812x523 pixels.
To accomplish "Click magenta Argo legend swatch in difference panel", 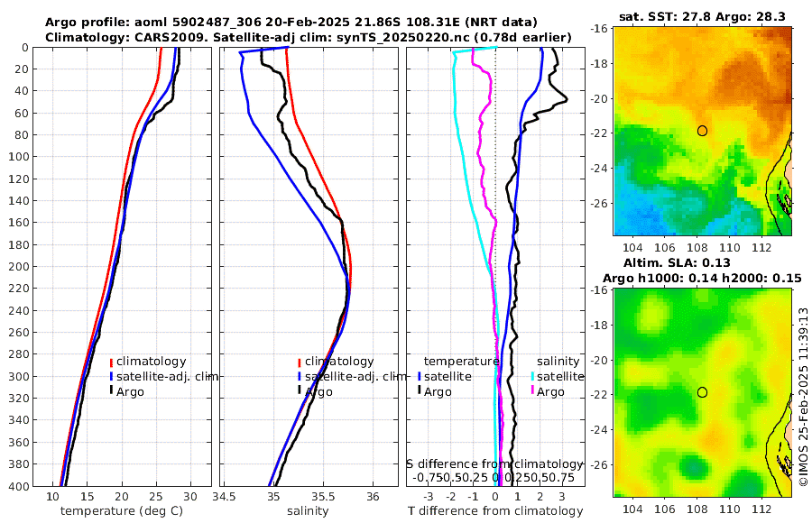I will pos(531,391).
